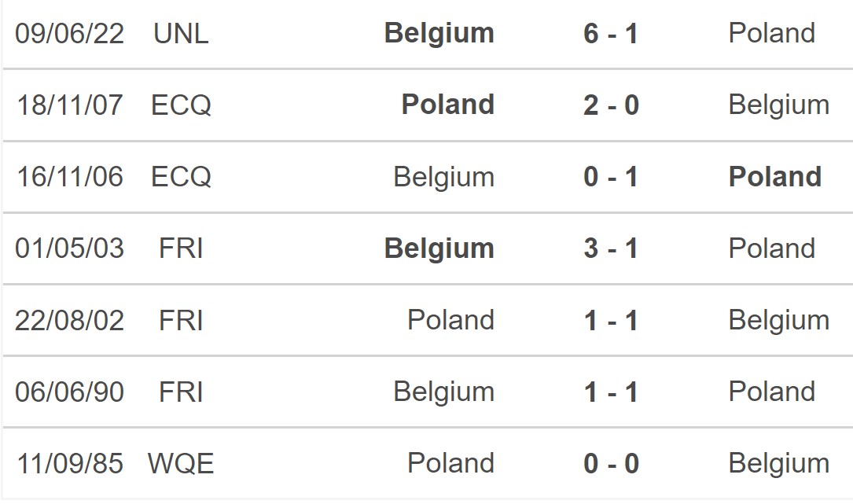Click the UNL competition label
This screenshot has width=853, height=504.
[181, 34]
